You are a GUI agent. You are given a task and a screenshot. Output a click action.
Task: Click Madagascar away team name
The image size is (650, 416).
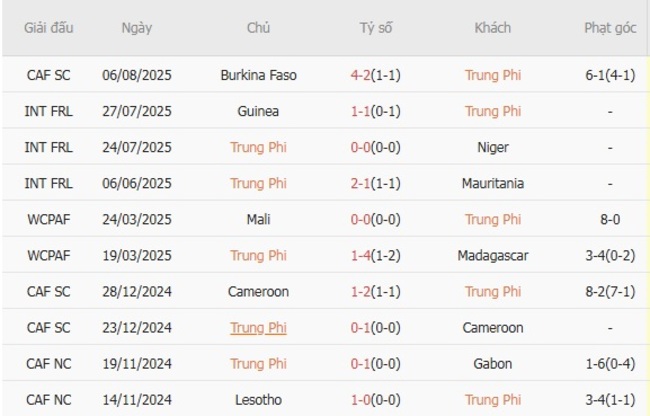click(493, 256)
